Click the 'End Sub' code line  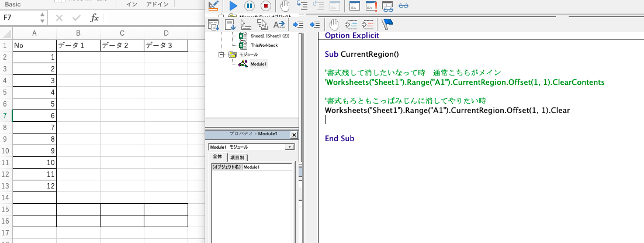[x=340, y=138]
